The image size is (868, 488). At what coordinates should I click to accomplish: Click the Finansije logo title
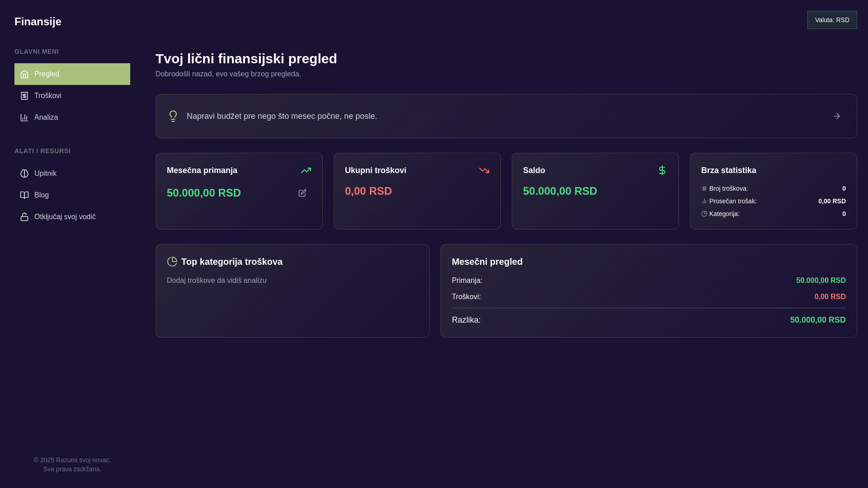[38, 22]
